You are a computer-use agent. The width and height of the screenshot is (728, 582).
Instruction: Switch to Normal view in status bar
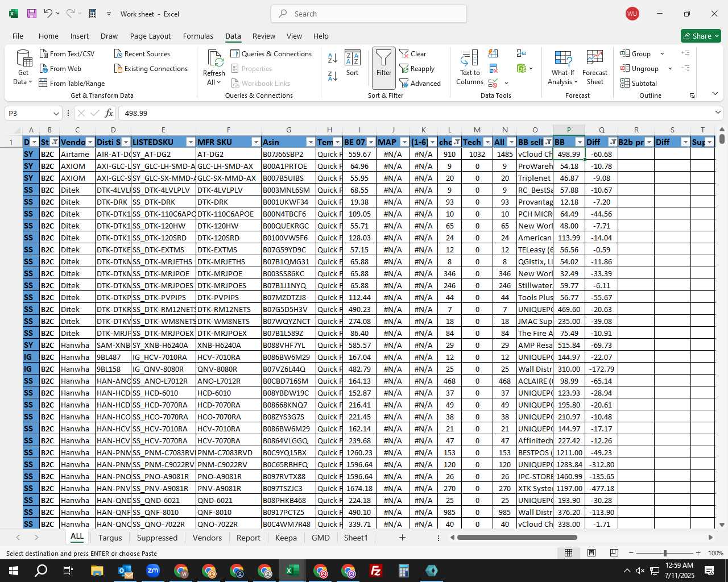(x=568, y=553)
